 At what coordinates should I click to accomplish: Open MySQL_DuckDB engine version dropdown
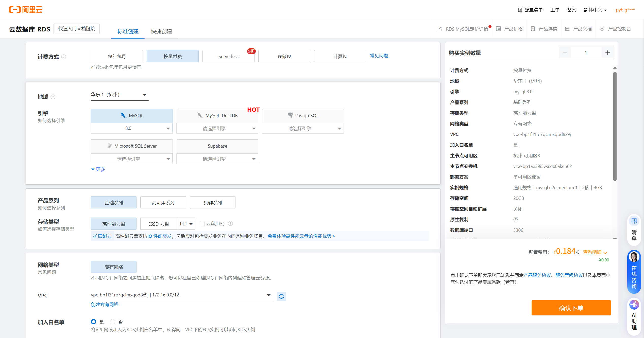217,128
